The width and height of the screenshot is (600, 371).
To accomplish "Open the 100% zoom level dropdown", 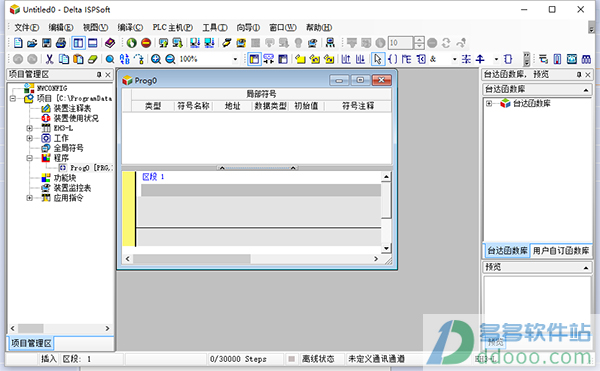I will click(x=235, y=59).
